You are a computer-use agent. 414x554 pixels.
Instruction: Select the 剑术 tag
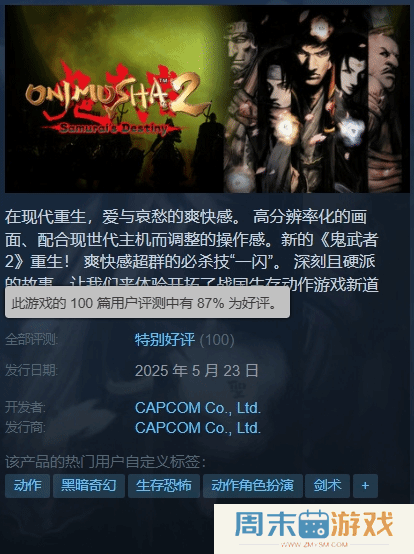pyautogui.click(x=327, y=486)
